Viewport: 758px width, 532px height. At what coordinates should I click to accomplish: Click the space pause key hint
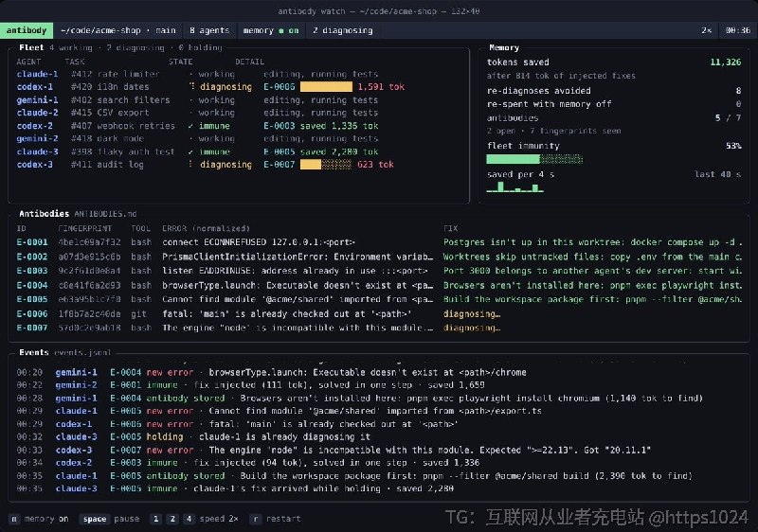tap(109, 519)
